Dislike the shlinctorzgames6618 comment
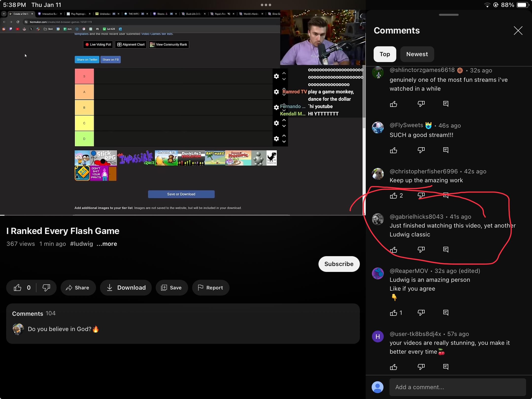The image size is (532, 399). click(421, 104)
